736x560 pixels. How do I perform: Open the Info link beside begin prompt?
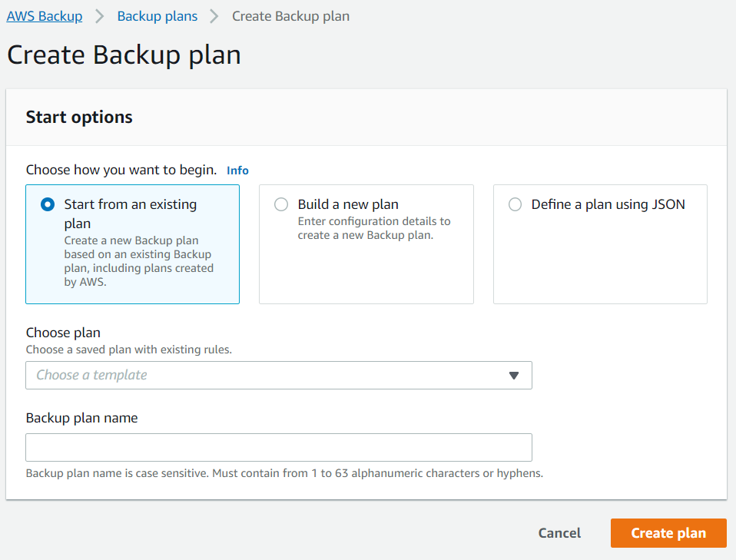(237, 171)
